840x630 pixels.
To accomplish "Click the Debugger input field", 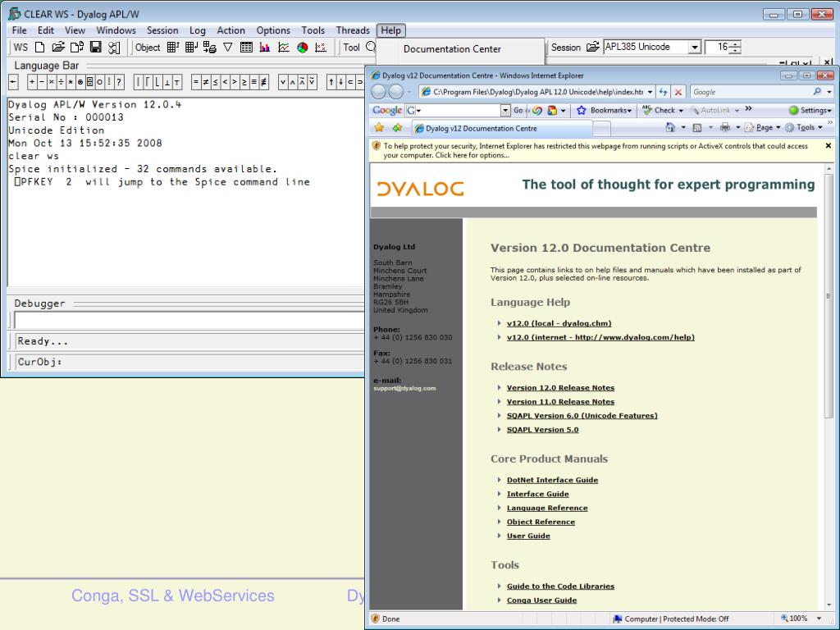I will click(x=189, y=321).
